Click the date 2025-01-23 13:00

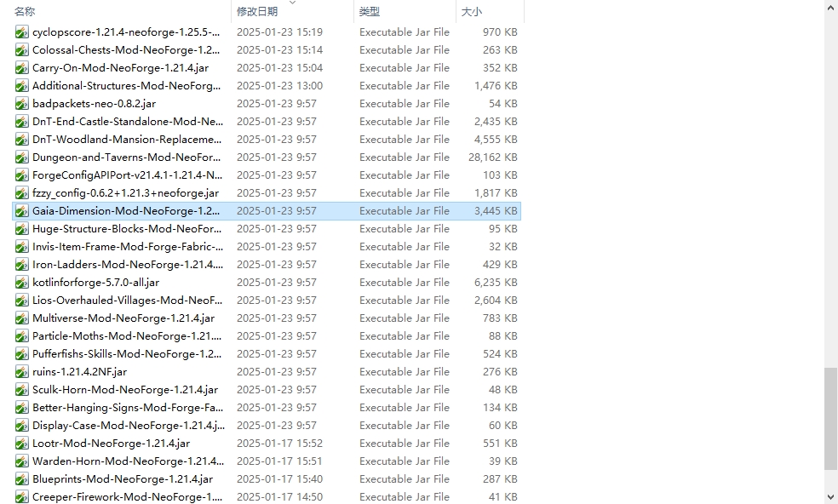tap(279, 85)
